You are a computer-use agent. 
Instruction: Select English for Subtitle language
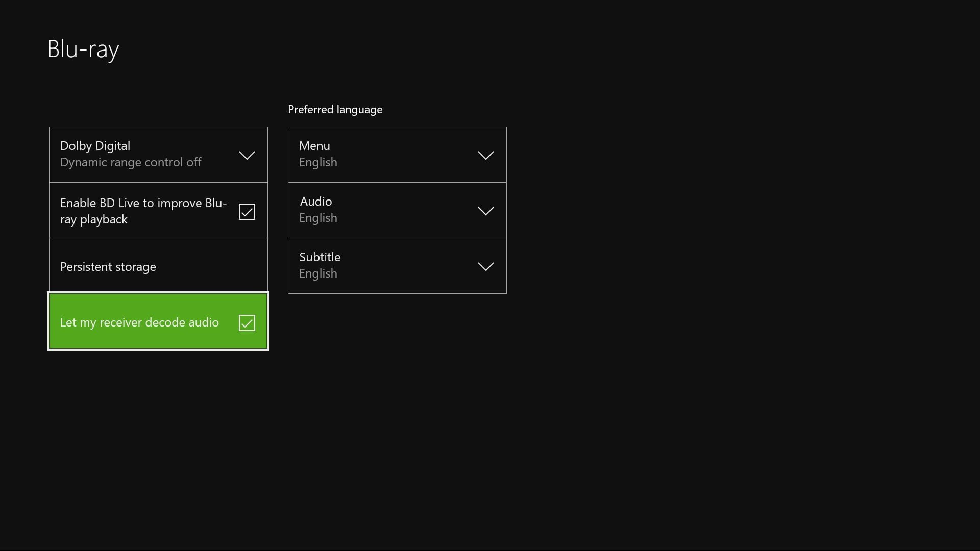pyautogui.click(x=397, y=266)
